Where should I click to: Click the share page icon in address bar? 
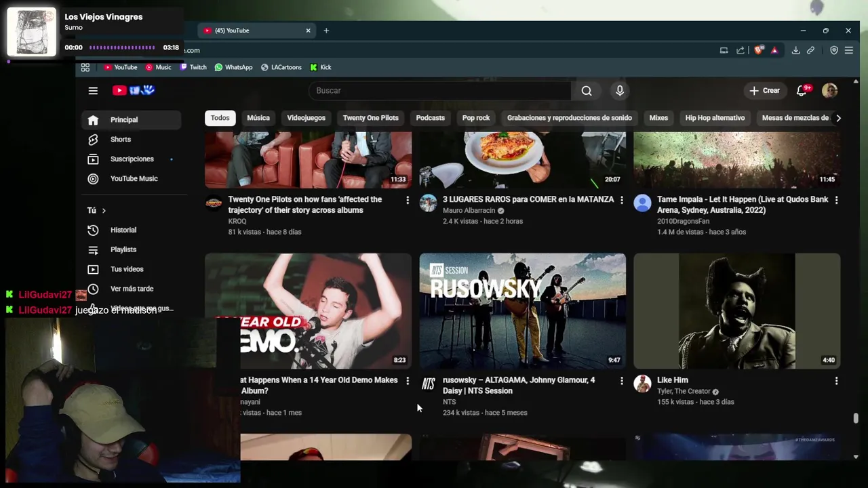740,50
